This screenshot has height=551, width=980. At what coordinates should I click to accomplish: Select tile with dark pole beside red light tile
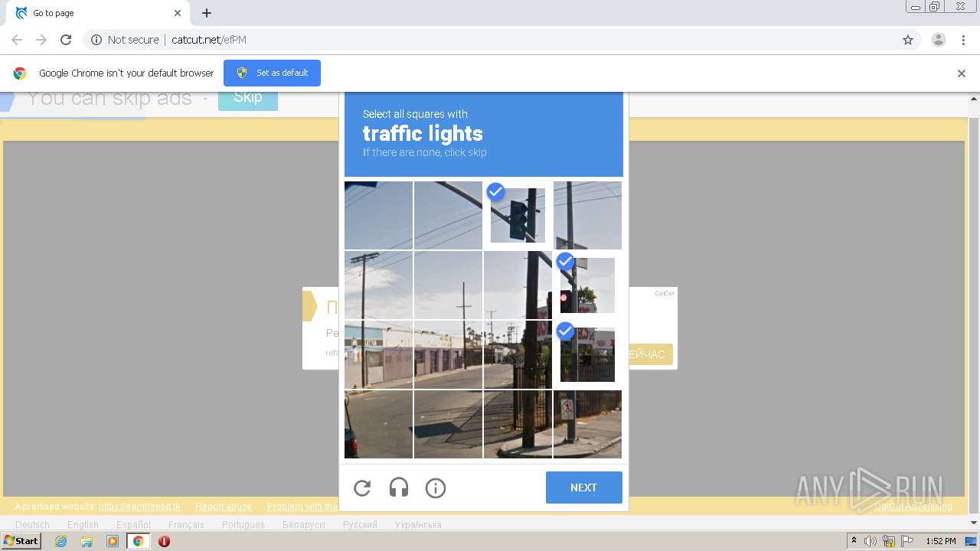(x=518, y=285)
